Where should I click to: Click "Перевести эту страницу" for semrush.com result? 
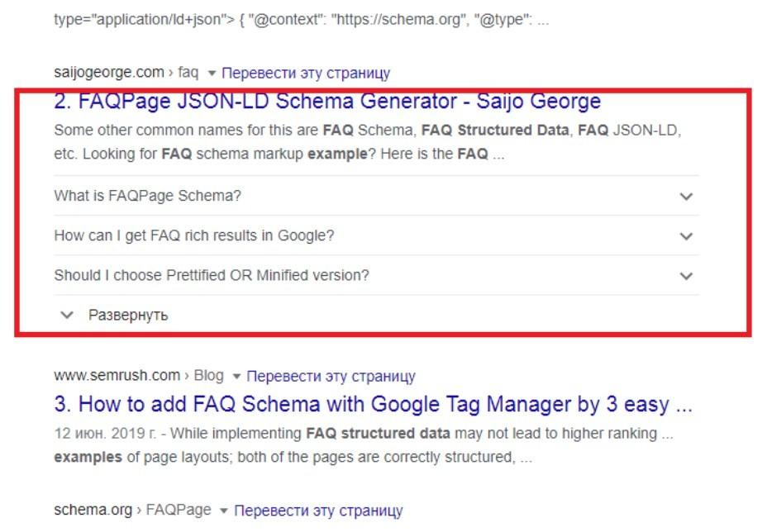(331, 376)
